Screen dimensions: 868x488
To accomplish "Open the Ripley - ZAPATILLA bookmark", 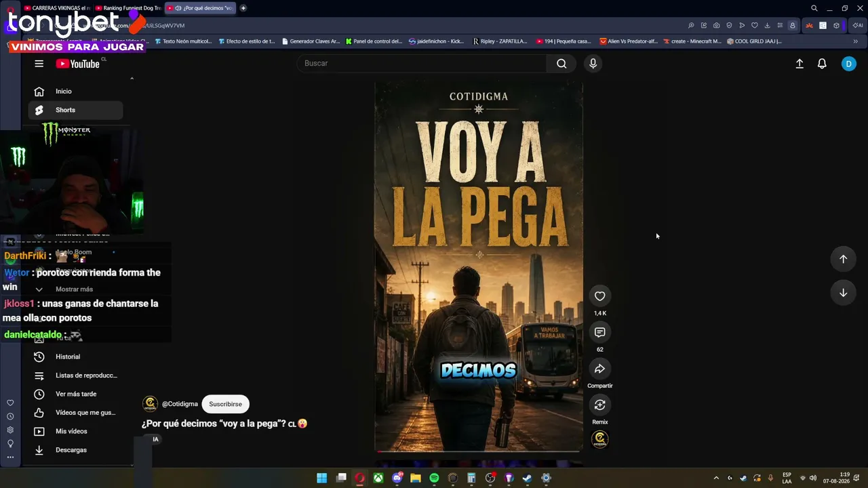I will point(500,41).
